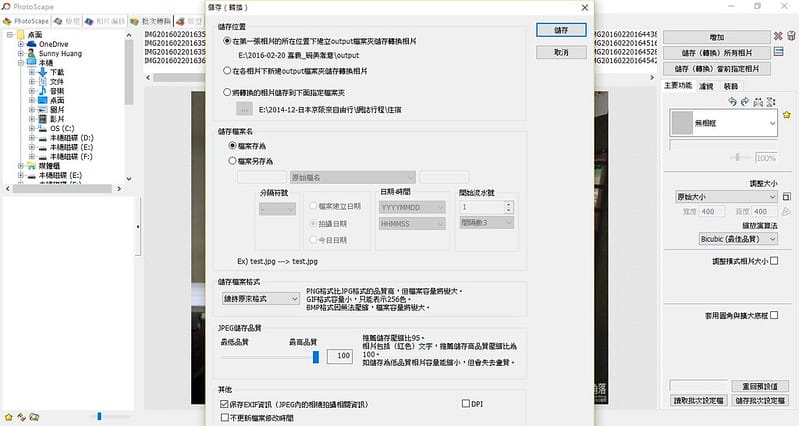Switch to the 濾鏡 tab
This screenshot has height=426, width=799.
[x=707, y=87]
